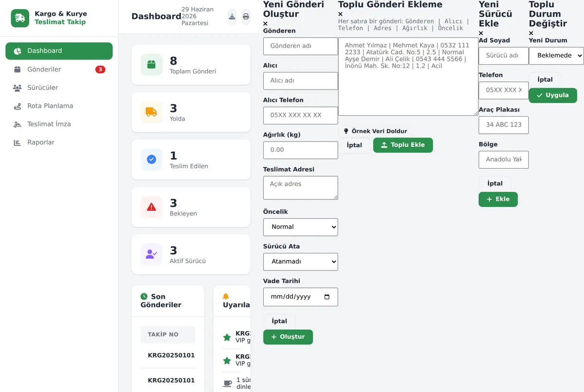This screenshot has width=584, height=392.
Task: Click the red badge on Gönderiler
Action: [x=100, y=70]
